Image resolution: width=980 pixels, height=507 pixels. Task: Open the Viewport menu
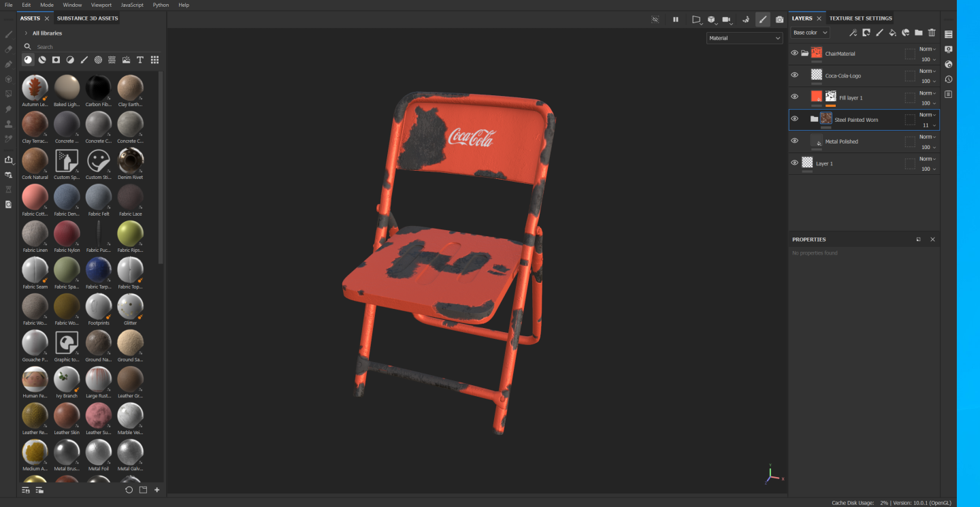click(101, 5)
